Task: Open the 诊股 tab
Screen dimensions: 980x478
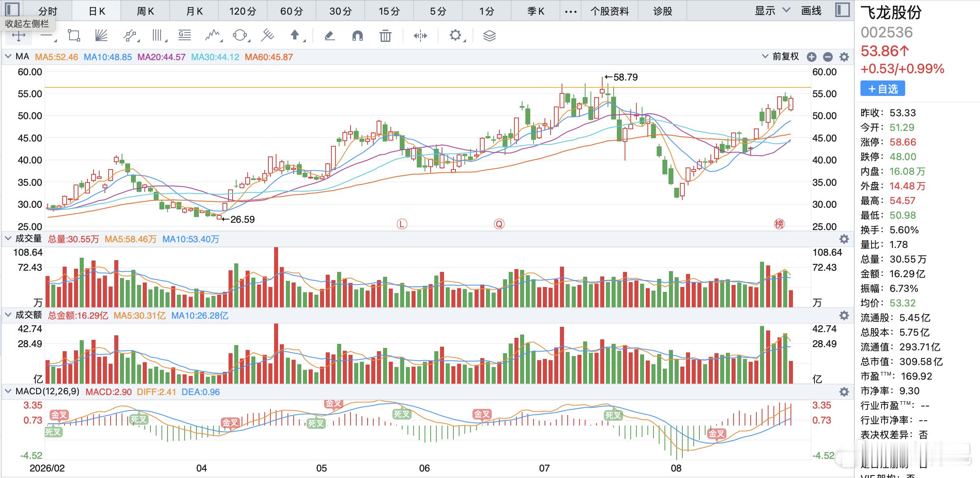Action: coord(662,11)
